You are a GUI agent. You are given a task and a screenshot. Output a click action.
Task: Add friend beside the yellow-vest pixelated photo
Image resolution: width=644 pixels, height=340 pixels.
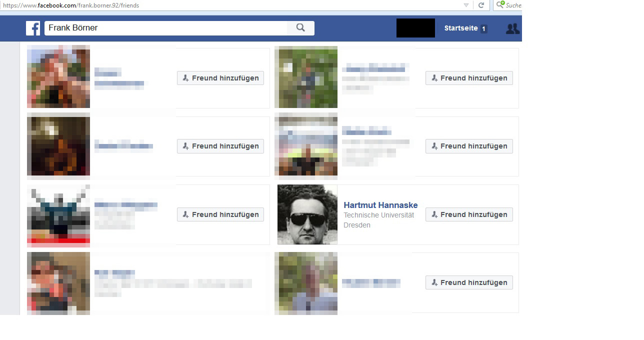pyautogui.click(x=469, y=146)
